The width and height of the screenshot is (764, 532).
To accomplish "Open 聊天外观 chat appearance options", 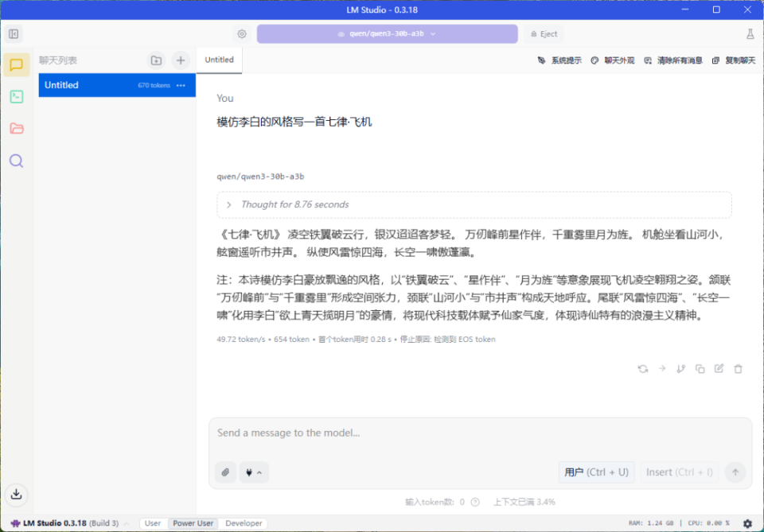I will click(x=613, y=60).
